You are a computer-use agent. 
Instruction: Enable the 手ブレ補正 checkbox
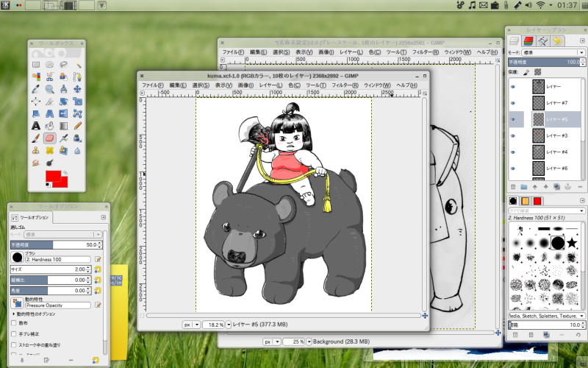[x=14, y=334]
